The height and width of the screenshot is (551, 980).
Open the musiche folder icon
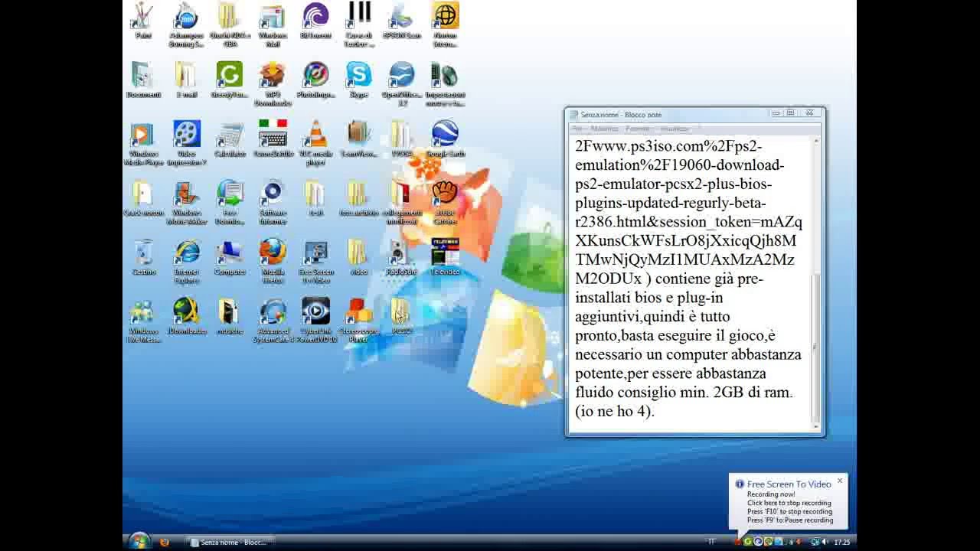(230, 316)
